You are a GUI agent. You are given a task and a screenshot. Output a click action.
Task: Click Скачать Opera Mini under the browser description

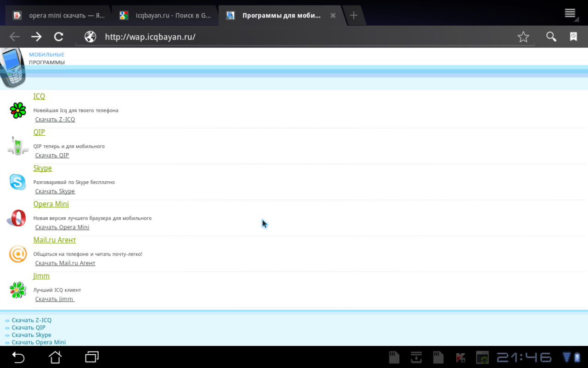(x=62, y=227)
